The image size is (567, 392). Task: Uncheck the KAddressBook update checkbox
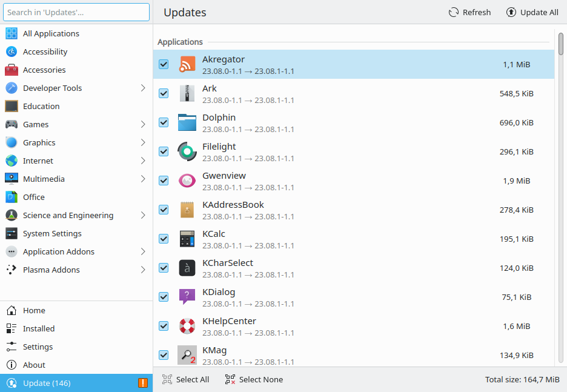pos(164,210)
